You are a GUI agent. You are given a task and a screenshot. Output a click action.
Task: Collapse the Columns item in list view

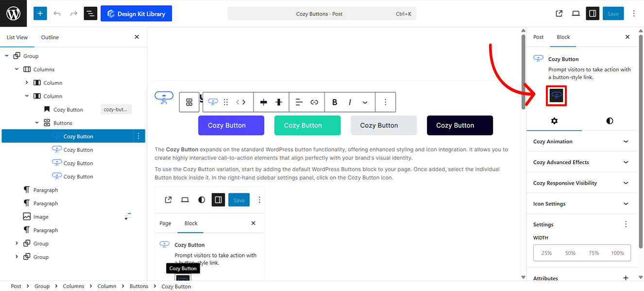(x=17, y=69)
